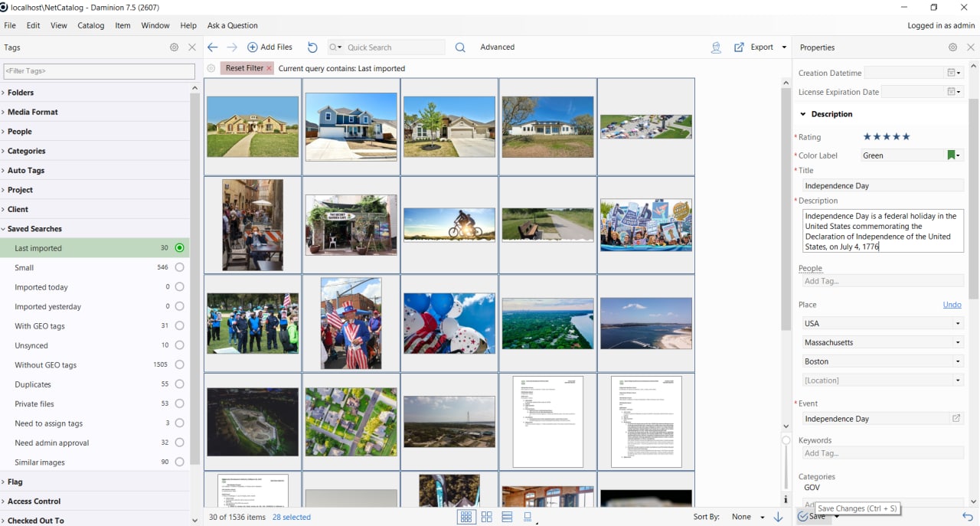Open the Window menu
The image size is (980, 526).
point(155,25)
